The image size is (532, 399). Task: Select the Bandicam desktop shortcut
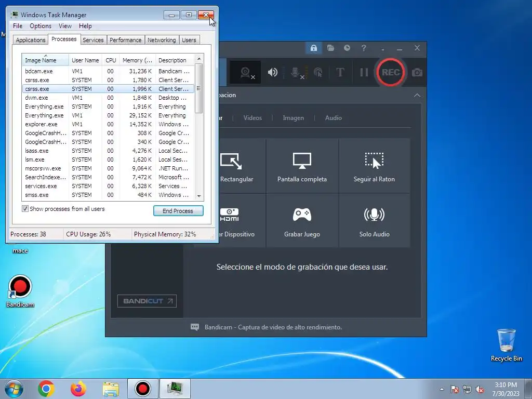pos(20,291)
